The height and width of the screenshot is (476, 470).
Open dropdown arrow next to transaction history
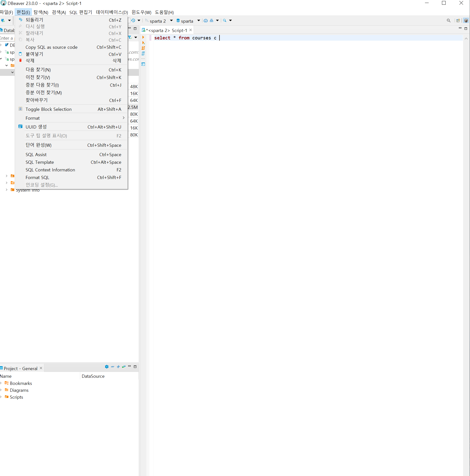click(139, 20)
